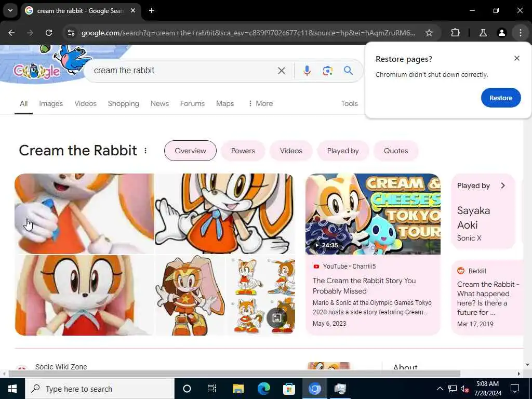Select the Videos chip in knowledge panel
The width and height of the screenshot is (532, 399).
point(291,151)
